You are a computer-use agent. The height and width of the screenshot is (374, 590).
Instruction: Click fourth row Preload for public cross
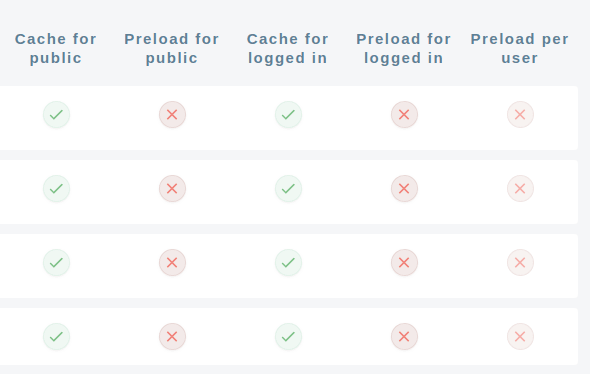[x=172, y=336]
